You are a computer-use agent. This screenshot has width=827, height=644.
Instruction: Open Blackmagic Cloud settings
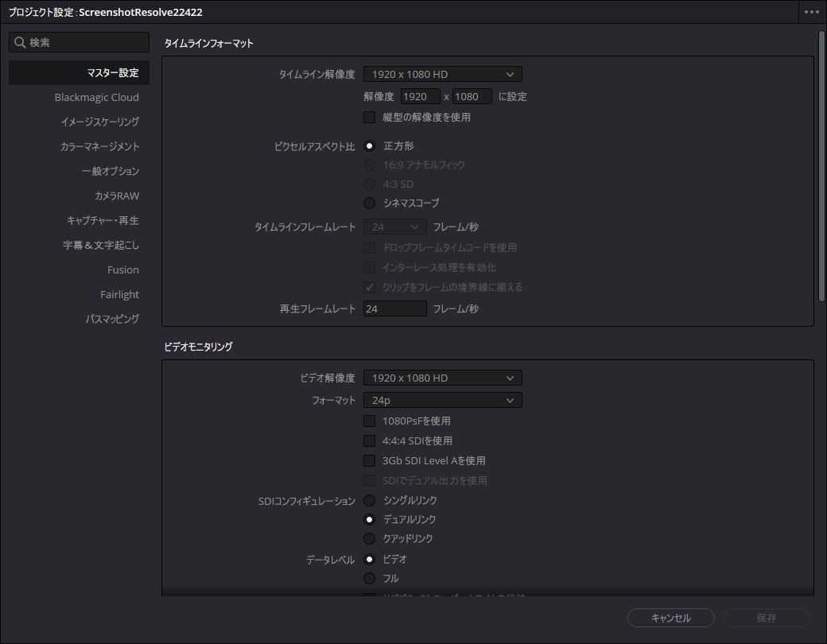96,98
